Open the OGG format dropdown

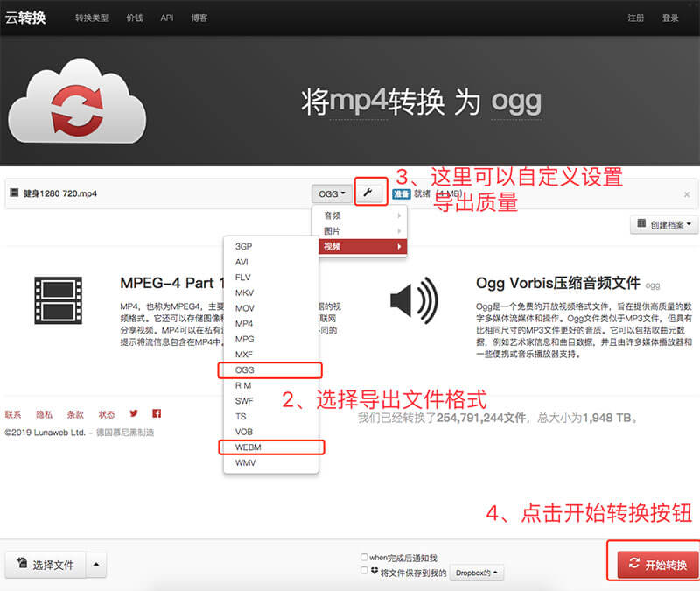(x=332, y=193)
